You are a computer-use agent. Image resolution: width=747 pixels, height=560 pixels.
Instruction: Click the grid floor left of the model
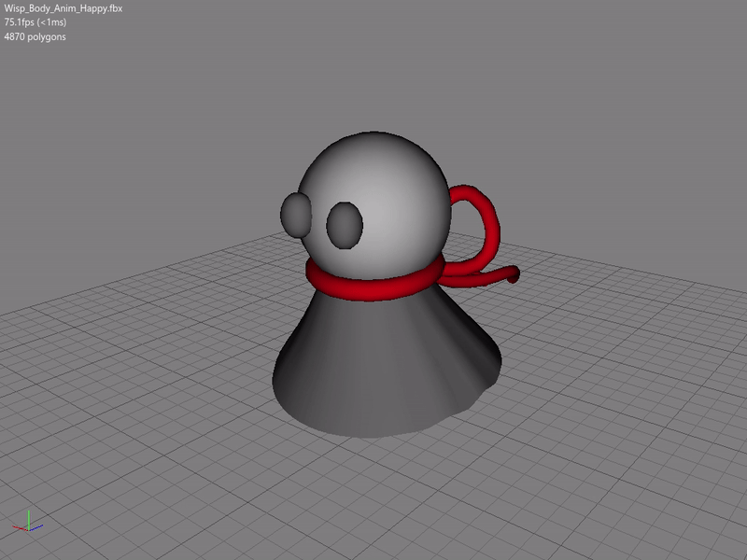pos(140,373)
